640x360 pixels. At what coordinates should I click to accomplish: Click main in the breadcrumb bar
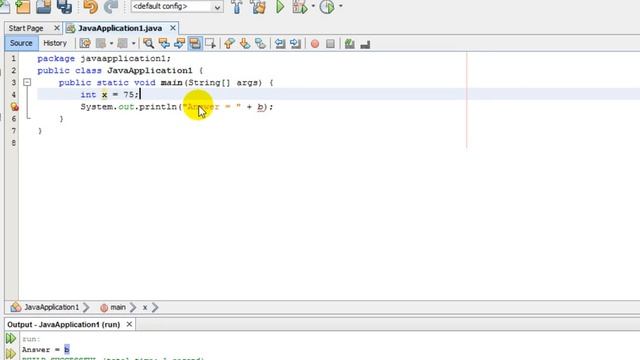coord(118,307)
